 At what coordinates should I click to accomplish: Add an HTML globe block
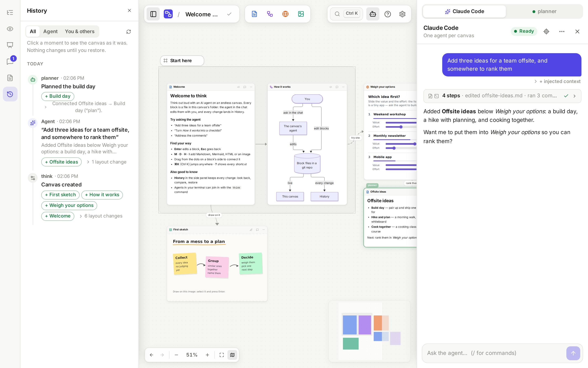coord(285,14)
